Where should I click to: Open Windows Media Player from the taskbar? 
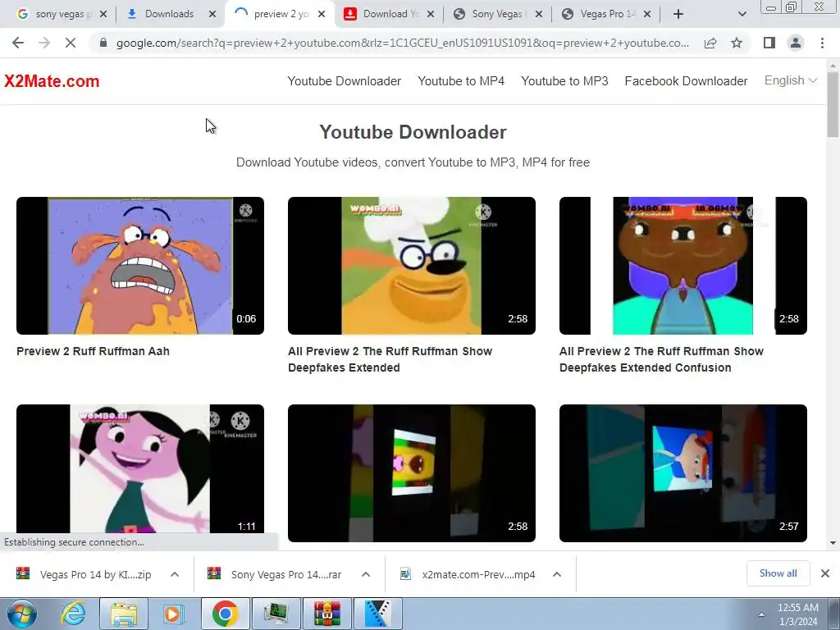[174, 614]
